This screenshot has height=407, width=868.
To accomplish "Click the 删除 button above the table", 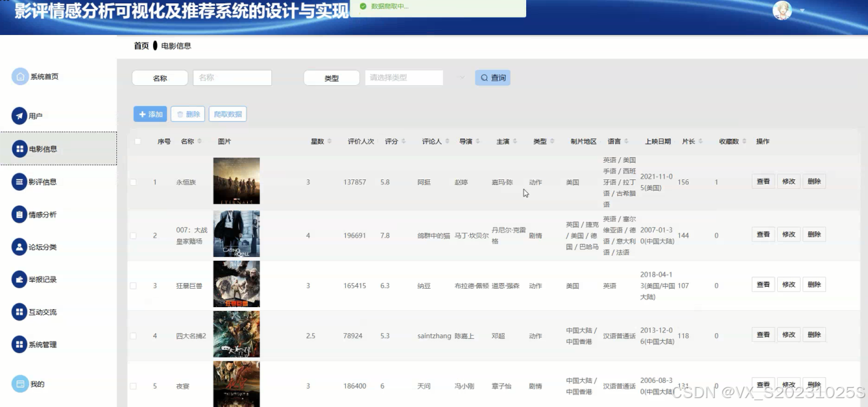I will [187, 114].
